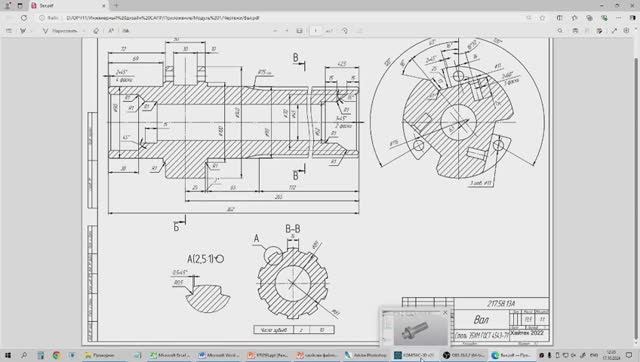Open Windows taskbar search

point(24,355)
